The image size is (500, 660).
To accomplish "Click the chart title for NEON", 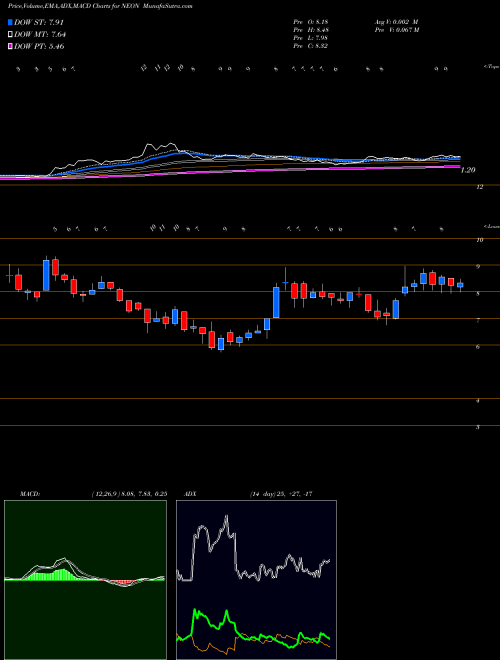I will point(100,6).
